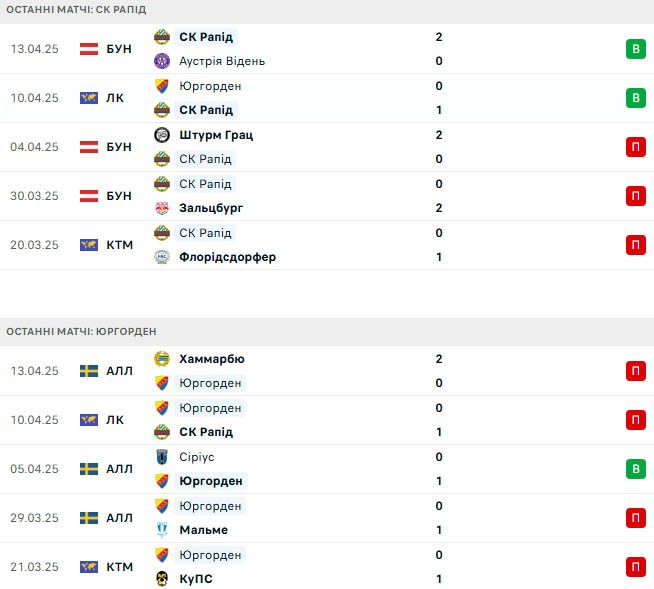Open the Хаммарбю team link
Viewport: 654px width, 589px height.
point(212,359)
